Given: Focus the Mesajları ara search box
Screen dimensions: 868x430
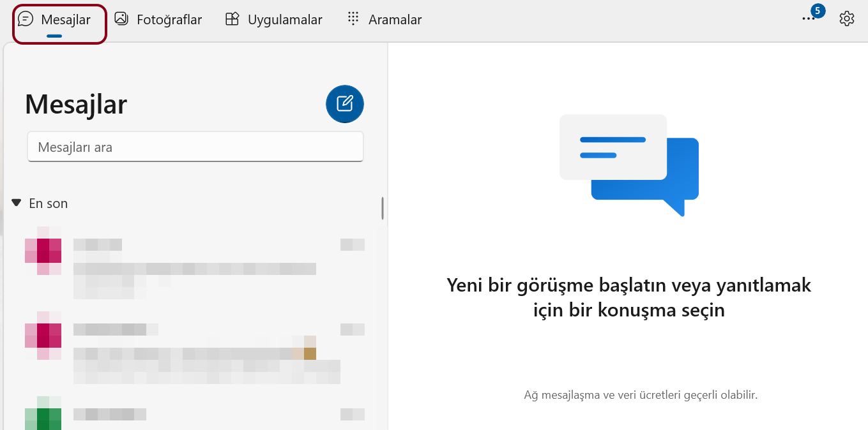Looking at the screenshot, I should [195, 147].
